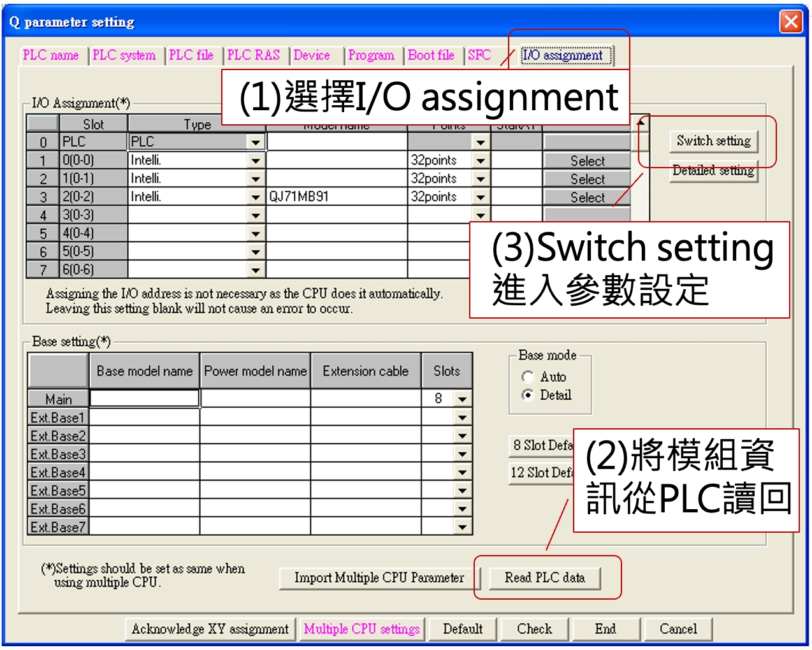
Task: Select Auto base mode
Action: [x=528, y=377]
